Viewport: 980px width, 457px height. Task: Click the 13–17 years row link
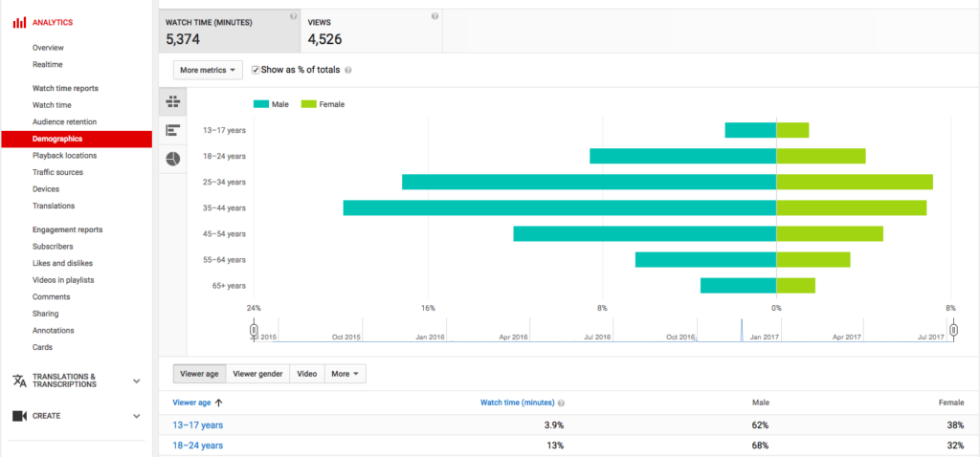[197, 425]
